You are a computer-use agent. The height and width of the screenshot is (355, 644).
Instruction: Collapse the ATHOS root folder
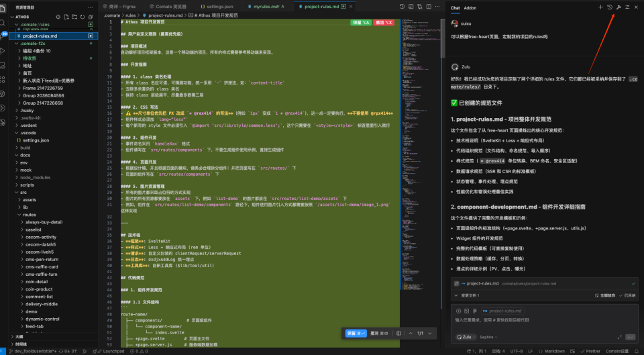click(13, 17)
